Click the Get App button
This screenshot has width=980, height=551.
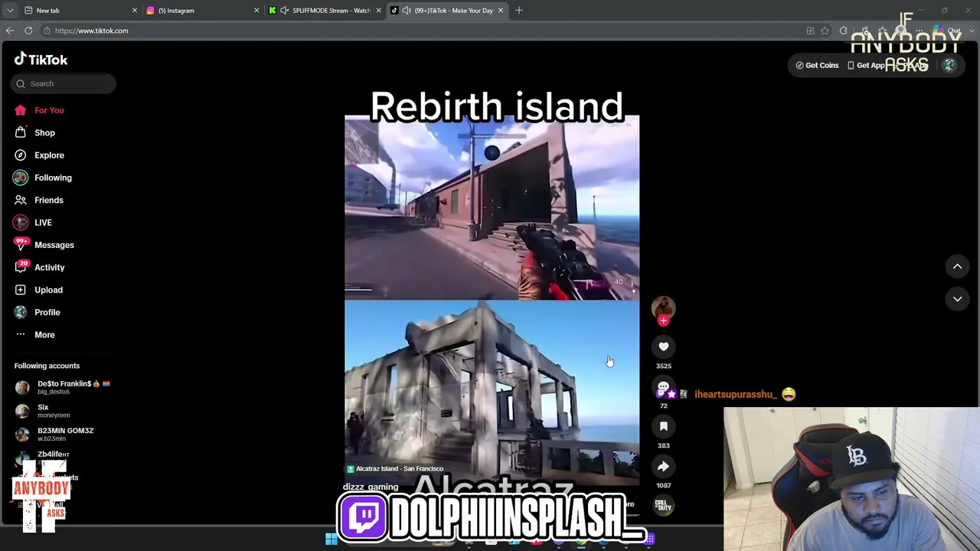[x=865, y=65]
